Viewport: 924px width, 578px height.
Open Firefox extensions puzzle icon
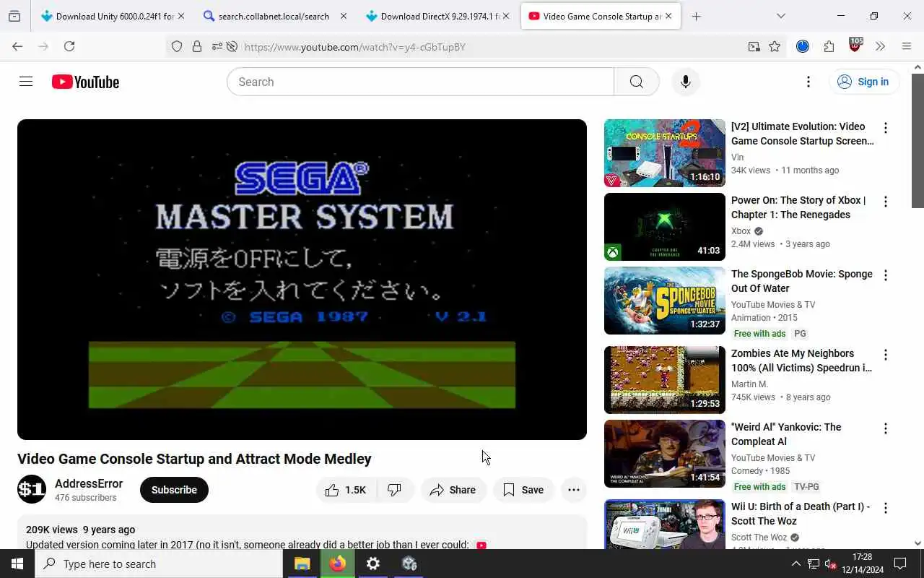tap(829, 46)
